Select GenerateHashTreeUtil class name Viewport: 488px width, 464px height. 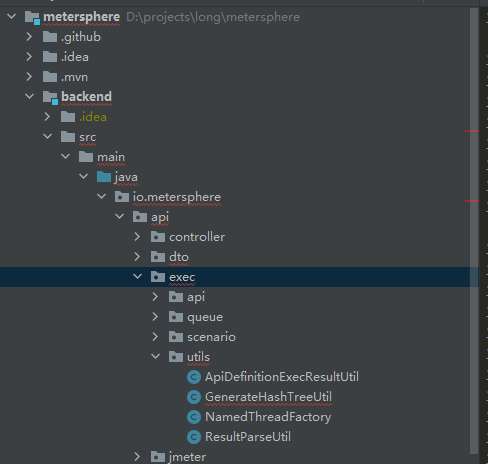pos(268,397)
